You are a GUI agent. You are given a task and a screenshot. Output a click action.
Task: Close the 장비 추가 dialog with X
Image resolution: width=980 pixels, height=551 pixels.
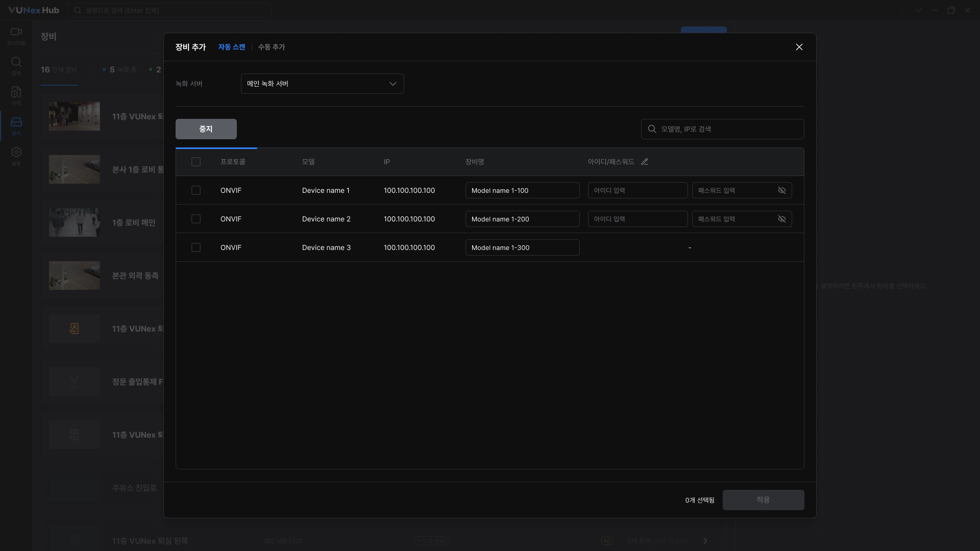coord(799,47)
